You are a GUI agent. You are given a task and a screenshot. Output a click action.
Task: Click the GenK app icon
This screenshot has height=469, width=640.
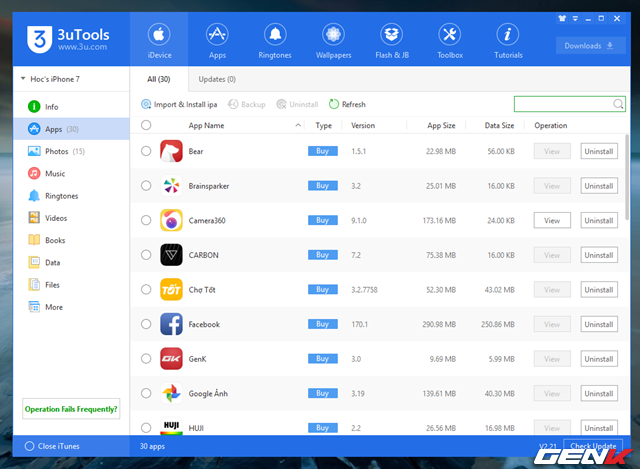(x=171, y=359)
